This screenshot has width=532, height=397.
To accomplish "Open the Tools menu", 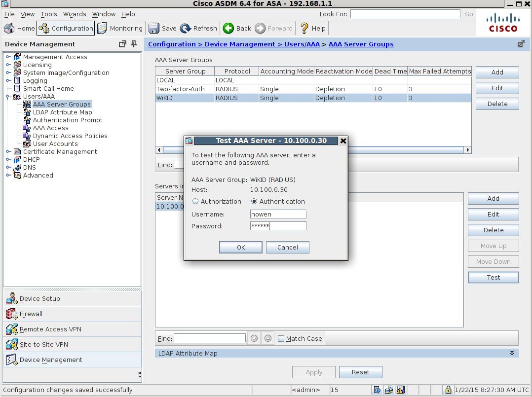I will tap(48, 14).
